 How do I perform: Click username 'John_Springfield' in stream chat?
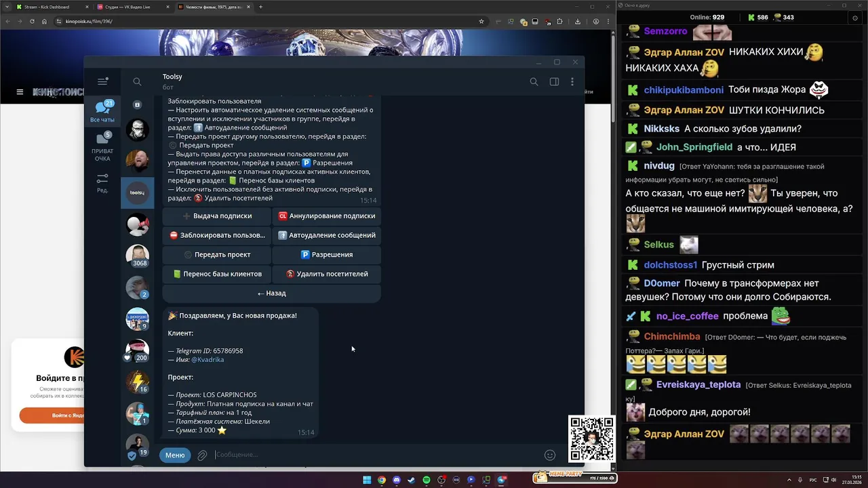[694, 147]
